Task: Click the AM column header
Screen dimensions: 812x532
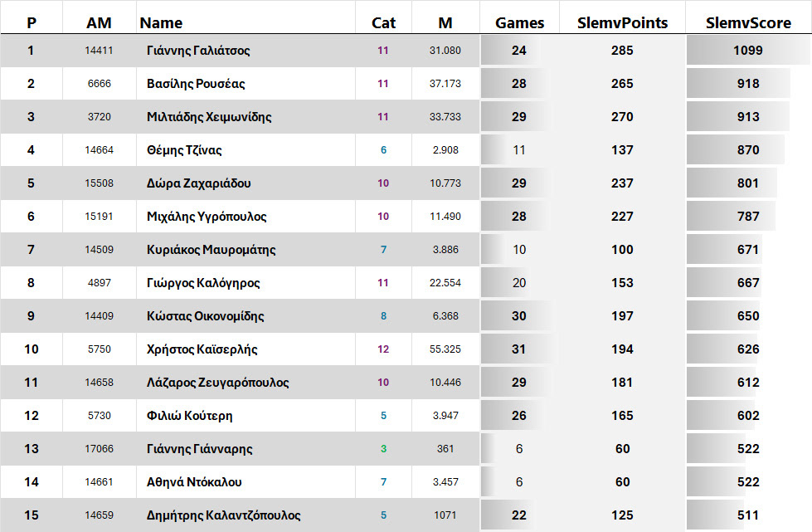Action: (x=99, y=22)
